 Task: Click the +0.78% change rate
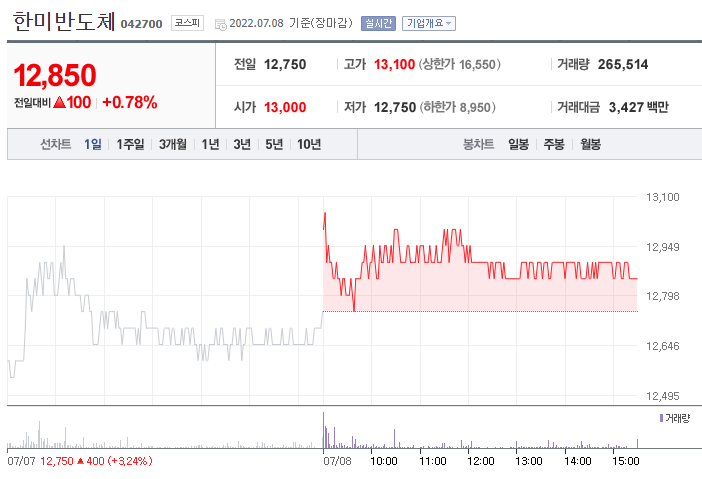(130, 103)
